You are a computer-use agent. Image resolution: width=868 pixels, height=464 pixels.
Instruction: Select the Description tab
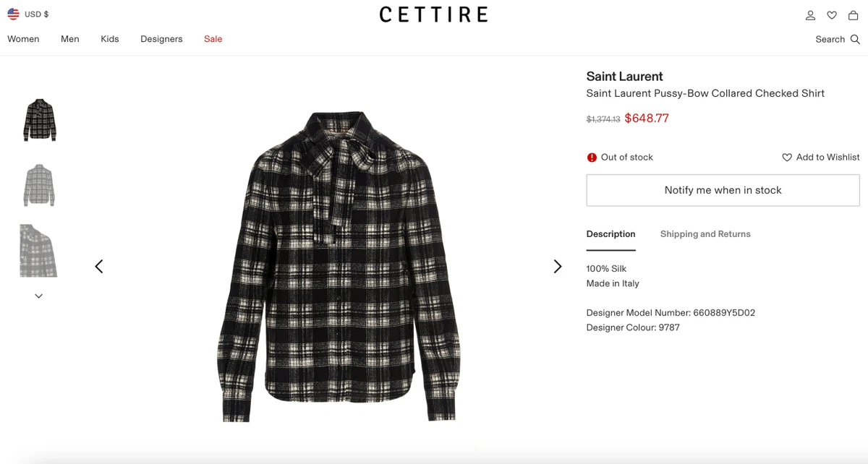(x=610, y=234)
